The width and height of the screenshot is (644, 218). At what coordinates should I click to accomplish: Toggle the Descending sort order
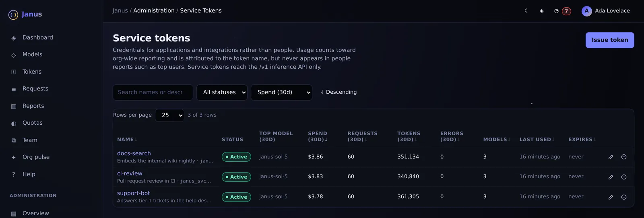click(339, 92)
